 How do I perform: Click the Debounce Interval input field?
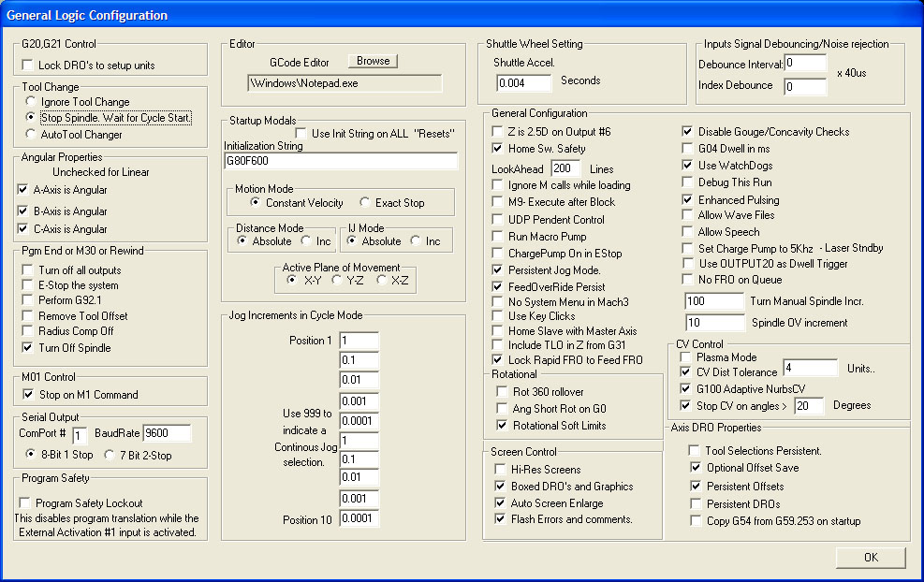point(805,63)
